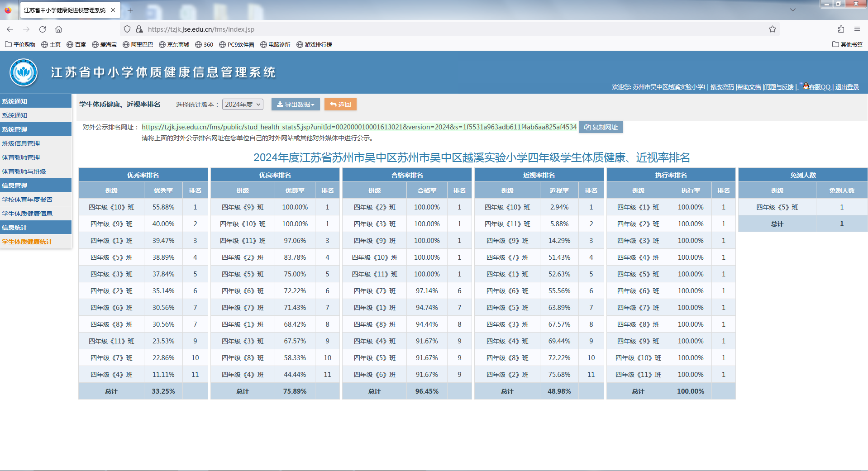Click 四年级《5》班 in 免测人数 table

[x=777, y=207]
